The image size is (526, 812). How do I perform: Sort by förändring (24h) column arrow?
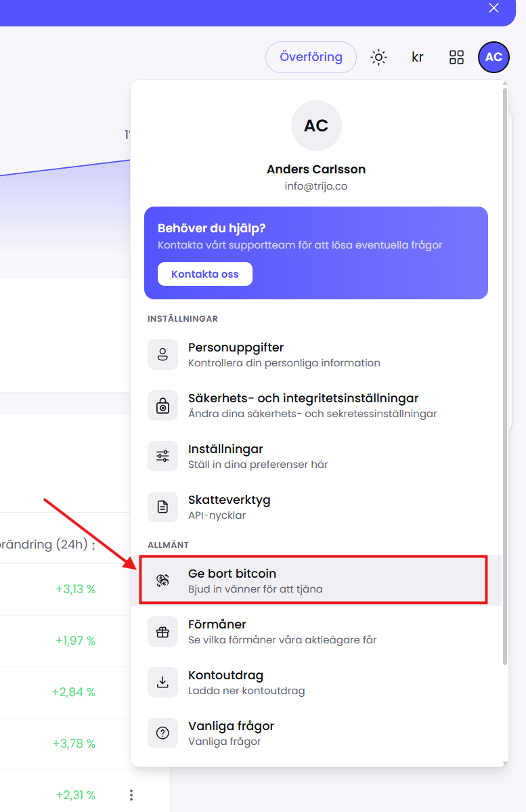tap(93, 546)
